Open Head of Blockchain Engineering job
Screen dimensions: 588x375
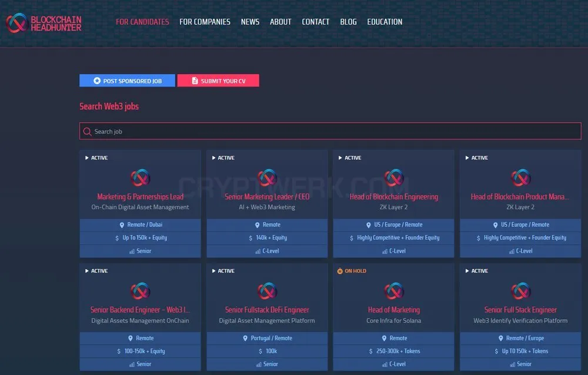(394, 197)
